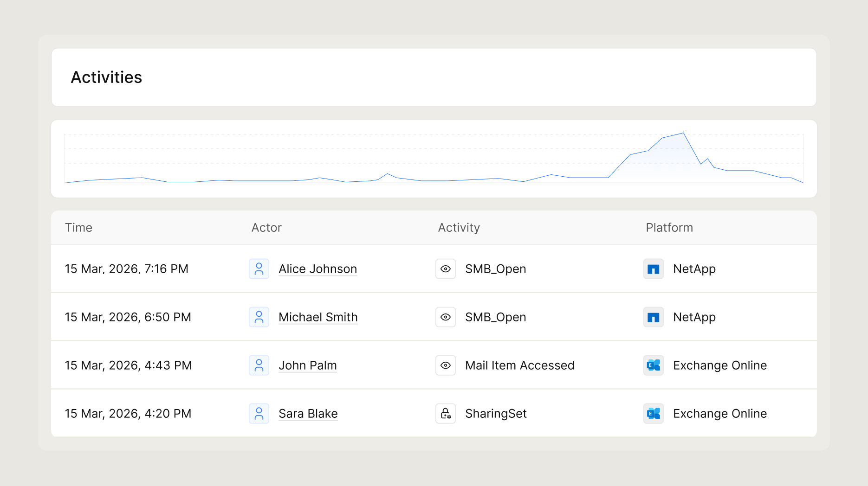Screen dimensions: 868x486
Task: Click the Activity column header
Action: [x=459, y=228]
